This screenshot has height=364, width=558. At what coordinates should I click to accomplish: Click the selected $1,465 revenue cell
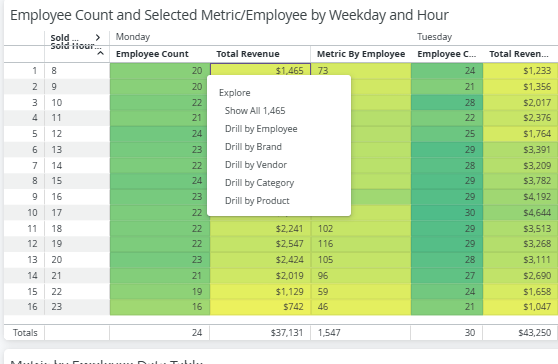(x=260, y=70)
